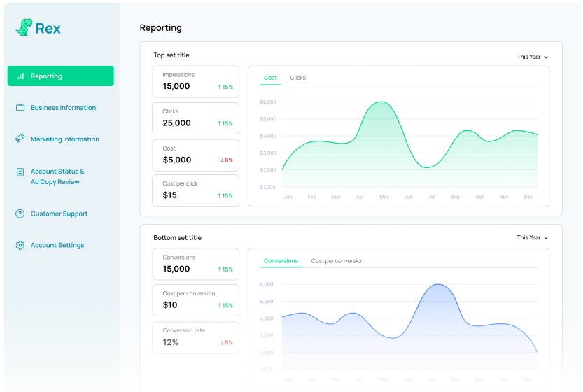583x392 pixels.
Task: Select the Cost chart tab
Action: tap(270, 78)
